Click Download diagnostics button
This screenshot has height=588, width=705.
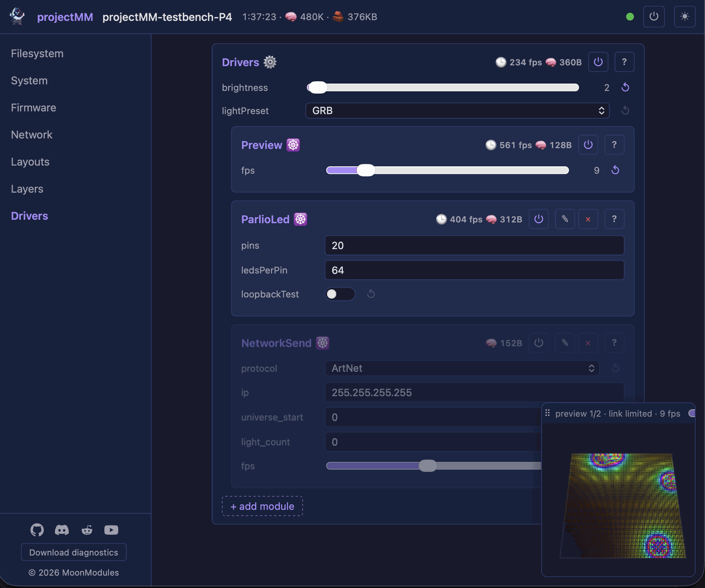(x=74, y=552)
